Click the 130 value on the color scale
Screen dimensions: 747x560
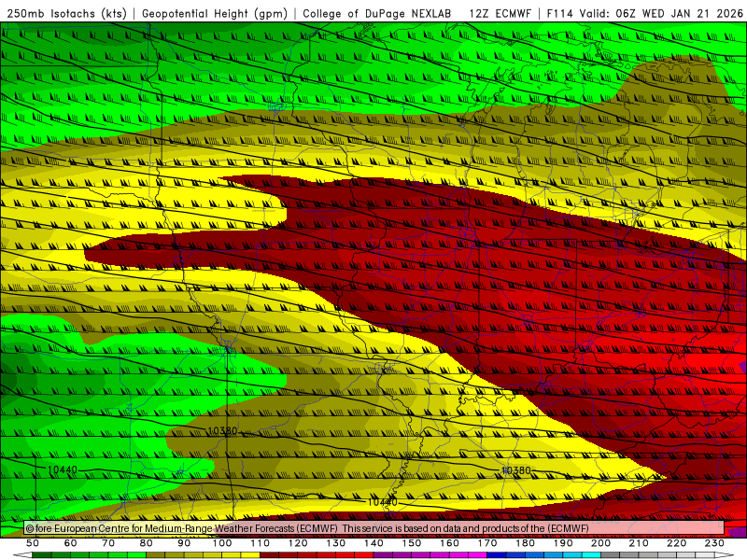click(336, 543)
